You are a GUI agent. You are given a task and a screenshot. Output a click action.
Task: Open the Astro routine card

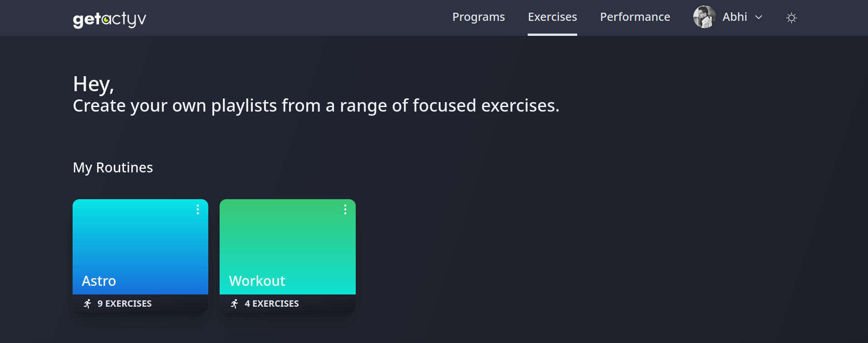[x=140, y=256]
